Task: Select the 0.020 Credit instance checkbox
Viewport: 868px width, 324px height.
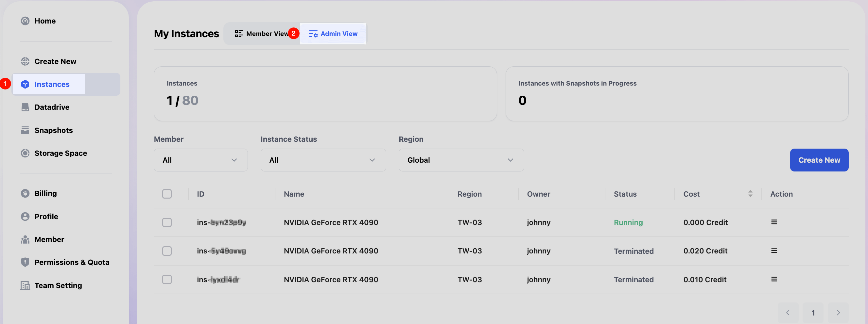Action: [x=167, y=251]
